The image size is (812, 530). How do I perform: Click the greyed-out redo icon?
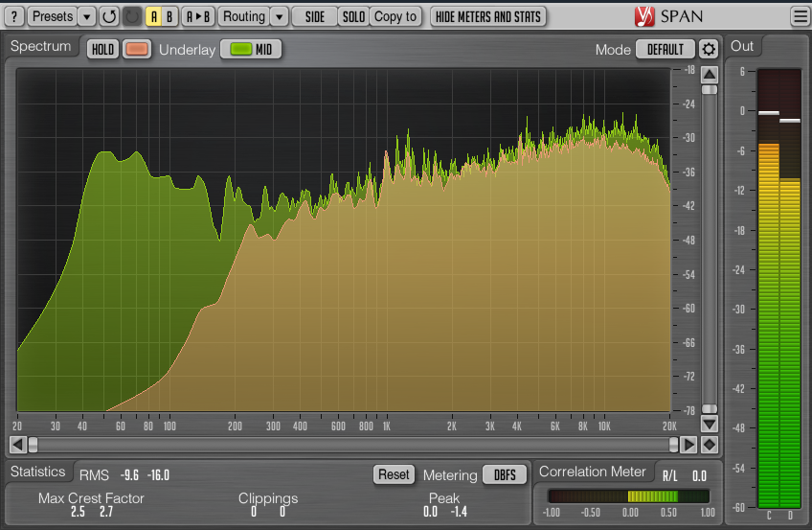[132, 16]
